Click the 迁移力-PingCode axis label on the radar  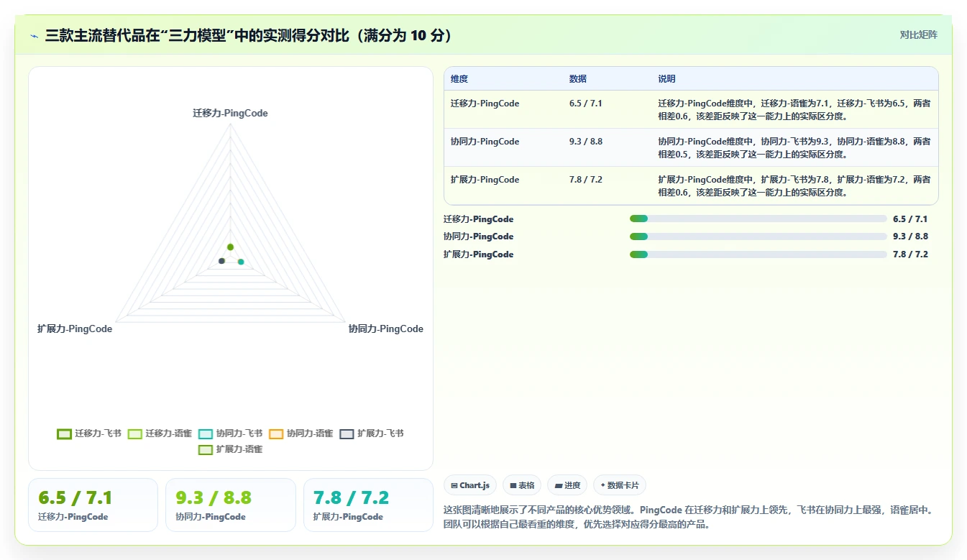click(x=230, y=113)
